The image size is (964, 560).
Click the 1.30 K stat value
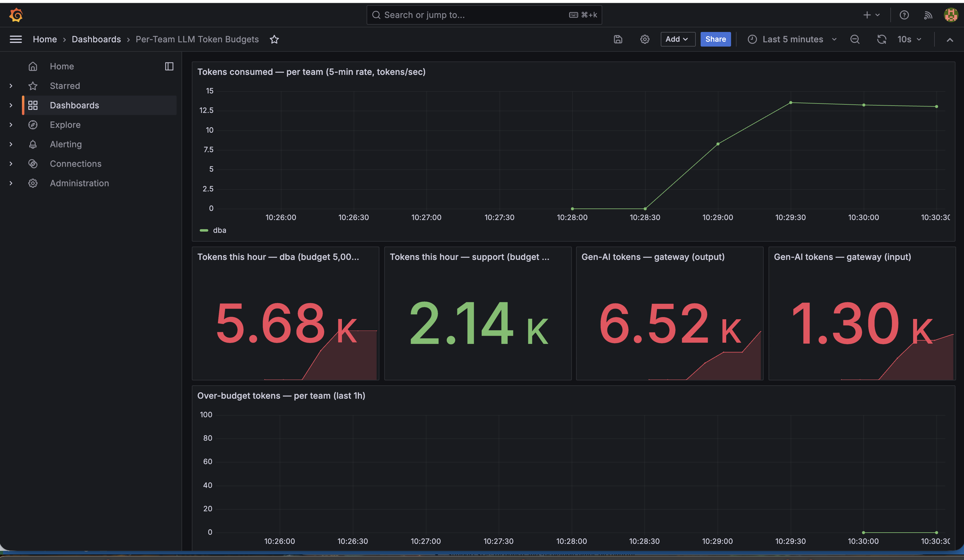862,323
